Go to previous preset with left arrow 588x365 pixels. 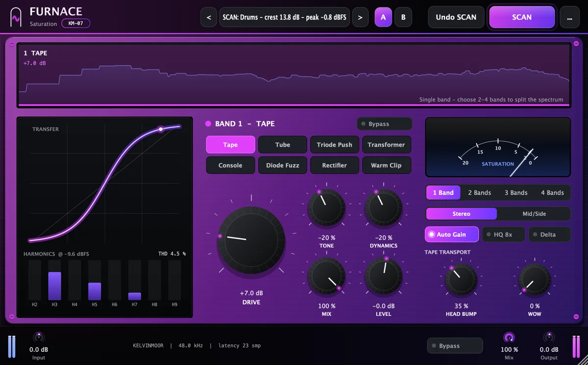point(209,17)
